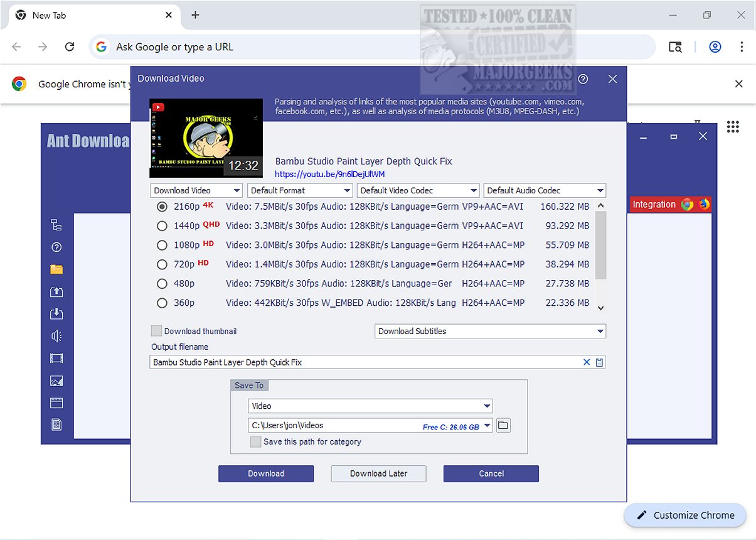Select the 720p HD quality option

coord(162,264)
